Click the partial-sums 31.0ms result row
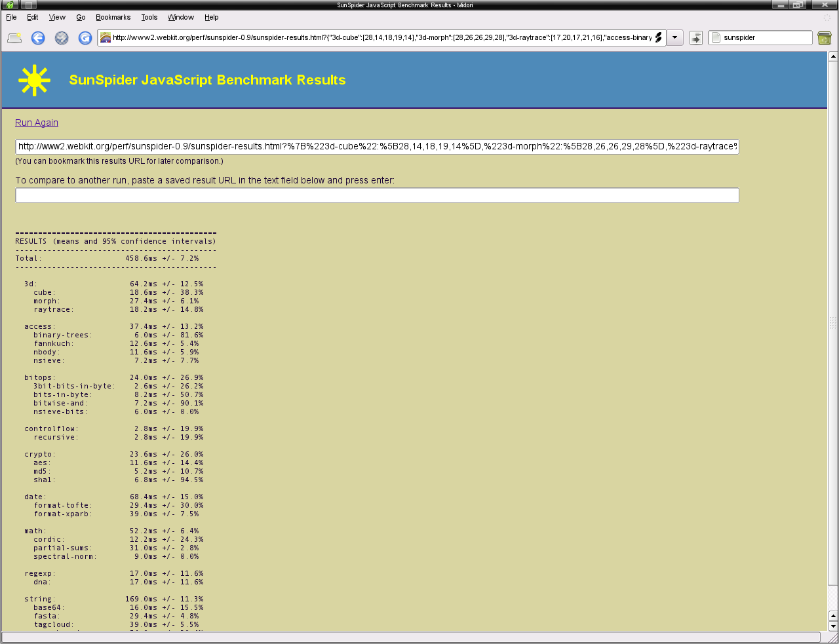This screenshot has width=839, height=644. point(116,548)
